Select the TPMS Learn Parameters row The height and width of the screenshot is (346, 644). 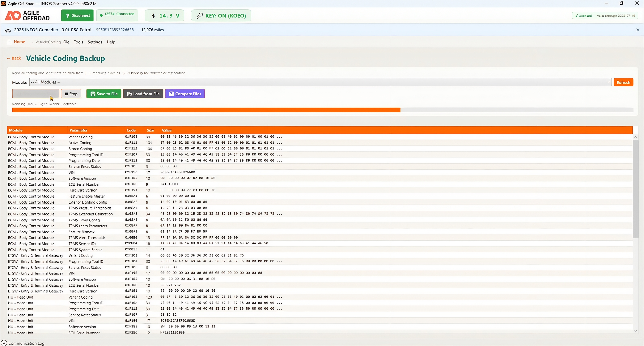pyautogui.click(x=320, y=226)
